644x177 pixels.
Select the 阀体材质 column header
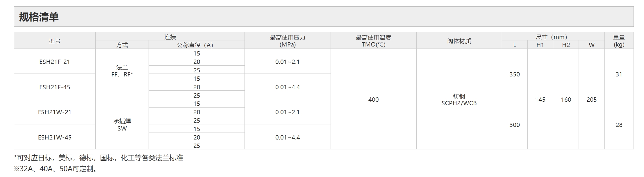pos(459,41)
